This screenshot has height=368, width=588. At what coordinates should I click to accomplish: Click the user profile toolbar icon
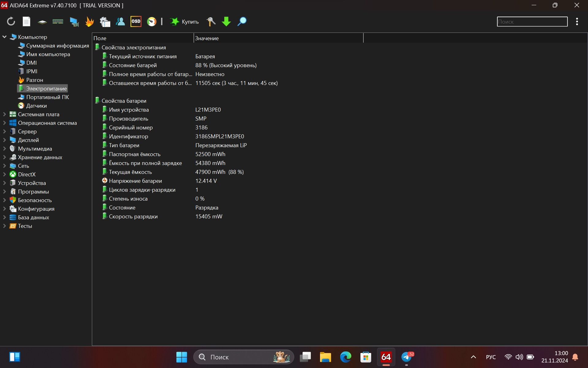120,21
